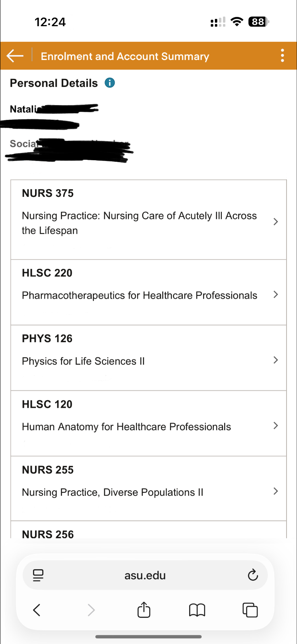Image resolution: width=297 pixels, height=644 pixels.
Task: Open the three-dot overflow menu
Action: pos(283,56)
